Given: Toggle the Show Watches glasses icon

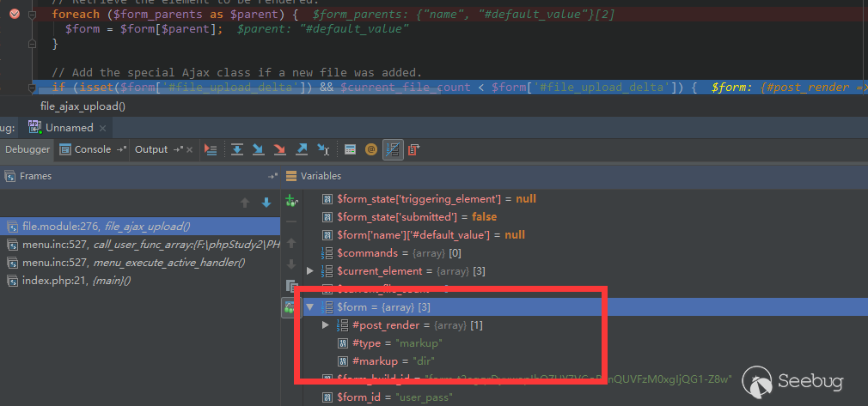Looking at the screenshot, I should pyautogui.click(x=290, y=307).
